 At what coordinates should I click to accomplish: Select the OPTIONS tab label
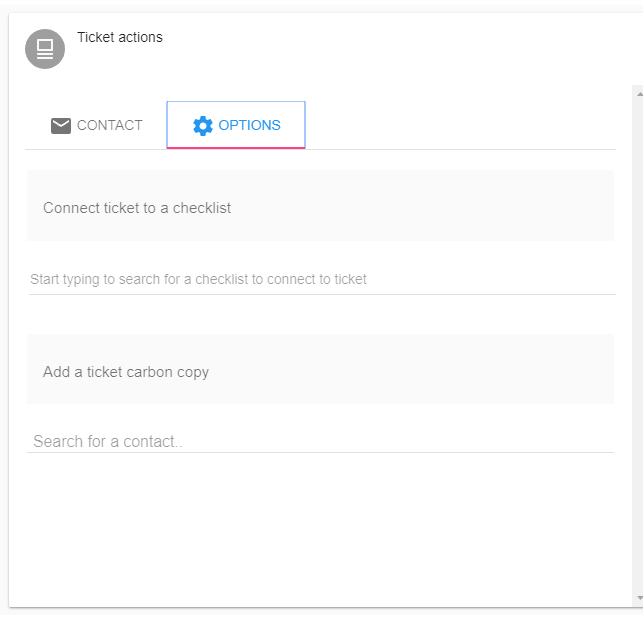coord(249,125)
